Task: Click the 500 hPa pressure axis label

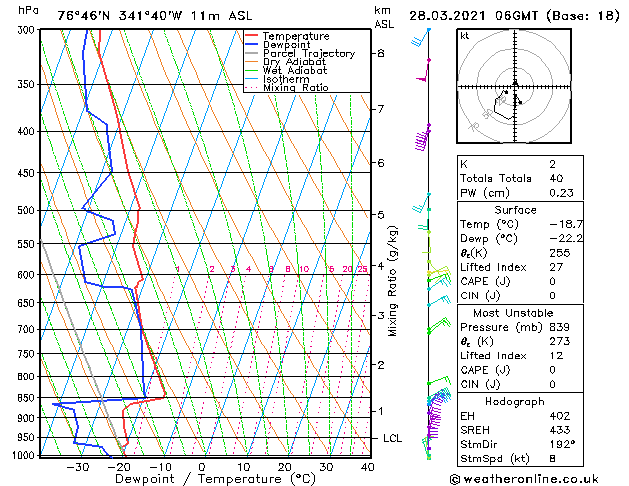Action: [27, 211]
